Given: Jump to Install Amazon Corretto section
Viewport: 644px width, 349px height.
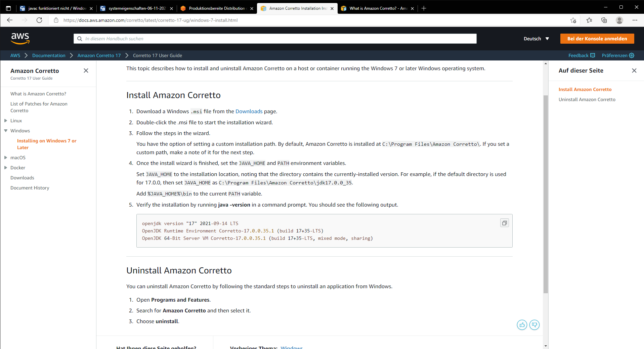Looking at the screenshot, I should click(x=585, y=89).
